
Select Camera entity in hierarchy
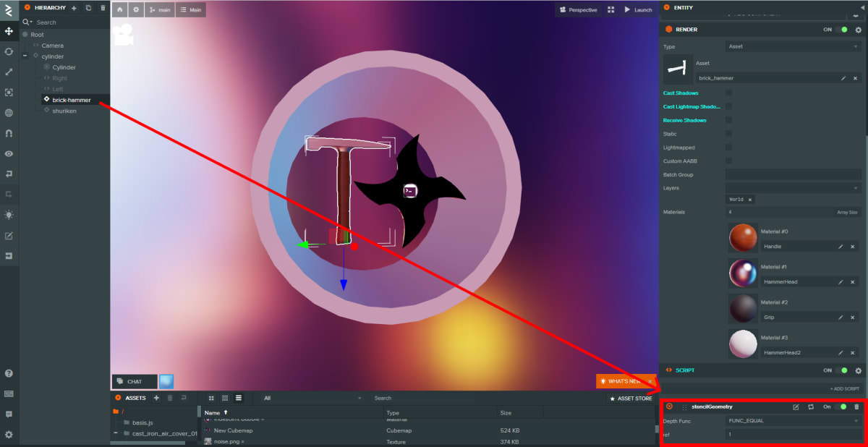[52, 46]
